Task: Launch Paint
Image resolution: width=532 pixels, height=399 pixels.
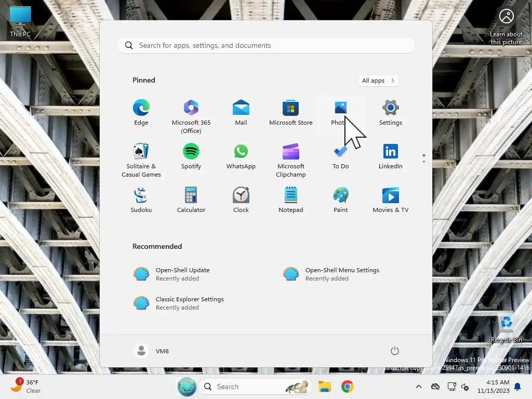Action: coord(341,200)
